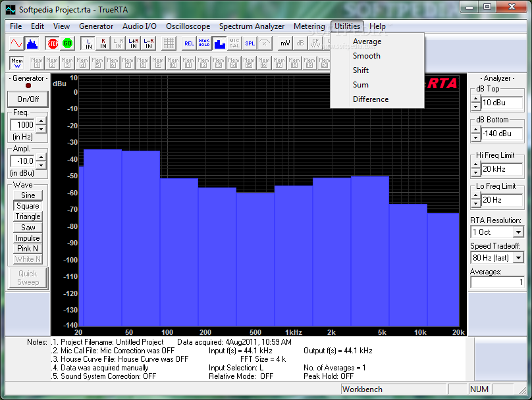The width and height of the screenshot is (532, 400).
Task: Click the house curve toolbar icon
Action: tap(265, 43)
